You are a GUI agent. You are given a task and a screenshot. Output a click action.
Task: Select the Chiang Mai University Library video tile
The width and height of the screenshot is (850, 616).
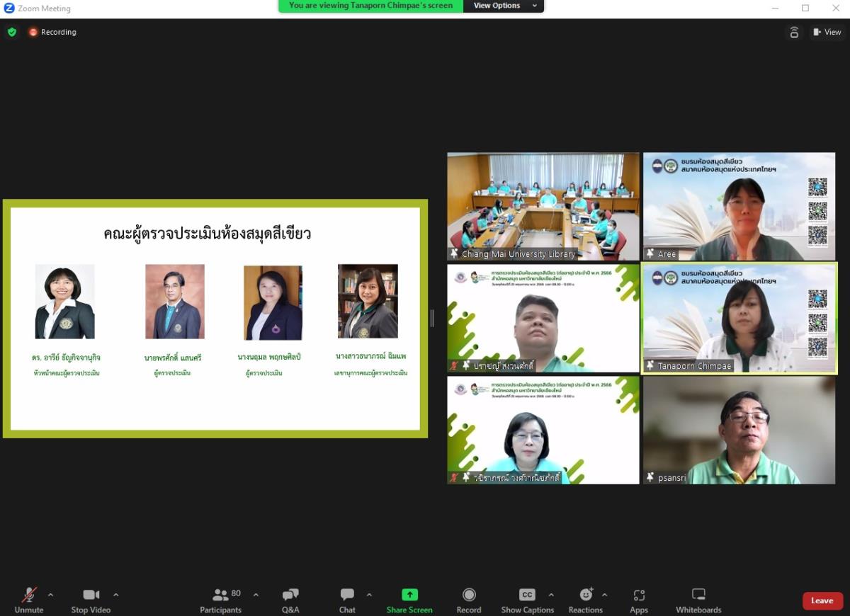coord(543,206)
